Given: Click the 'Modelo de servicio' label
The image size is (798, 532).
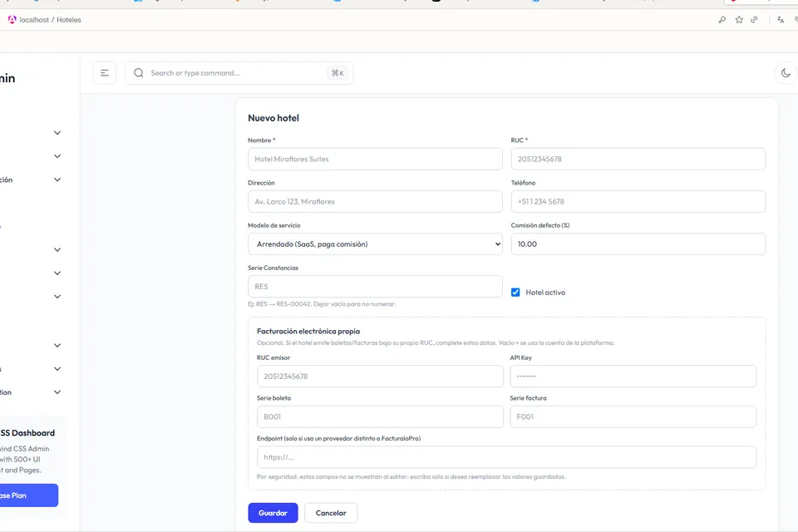Looking at the screenshot, I should click(274, 225).
